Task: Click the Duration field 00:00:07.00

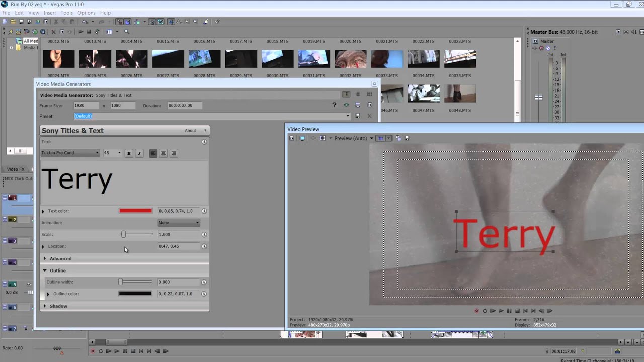Action: (184, 105)
